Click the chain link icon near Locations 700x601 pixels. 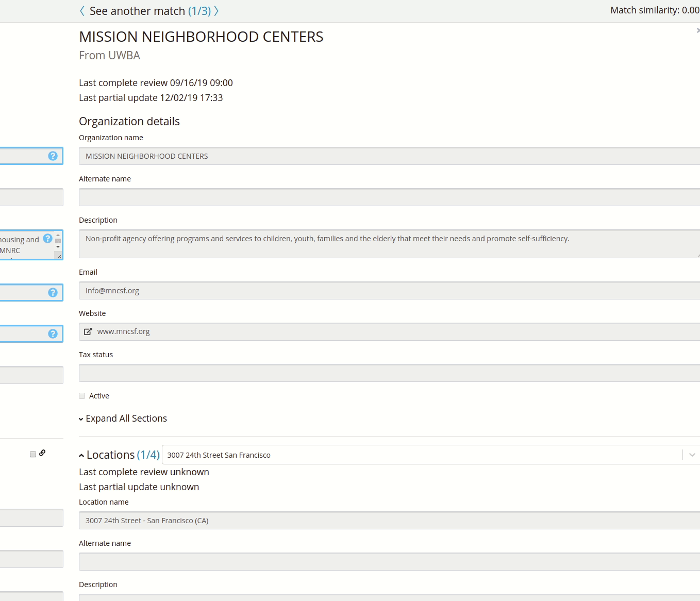(x=42, y=453)
